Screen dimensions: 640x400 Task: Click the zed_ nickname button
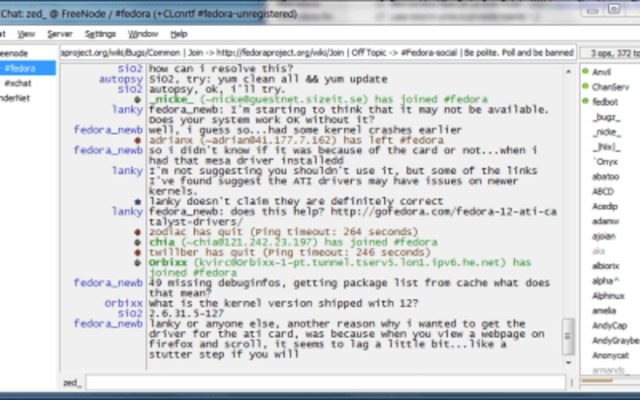[x=72, y=383]
